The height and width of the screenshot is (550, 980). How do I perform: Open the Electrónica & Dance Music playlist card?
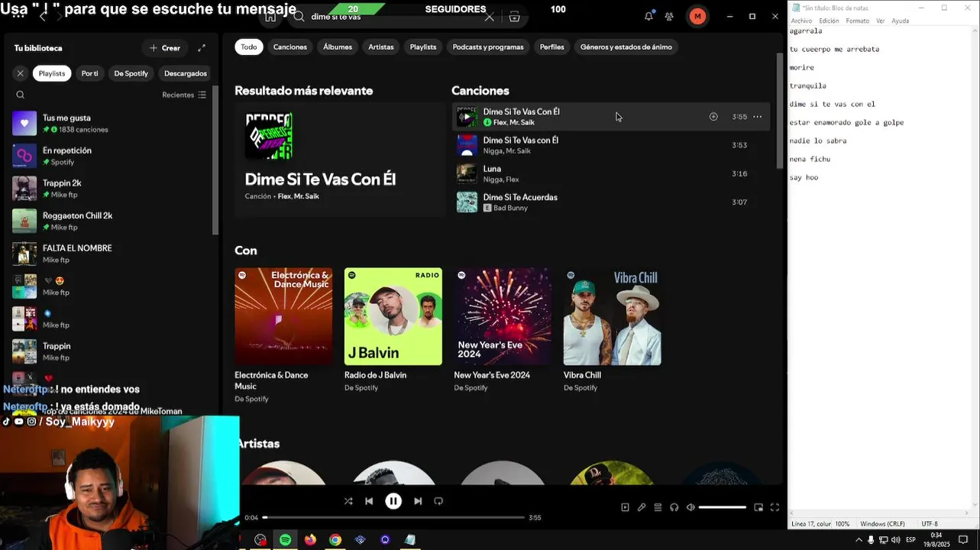(x=283, y=335)
